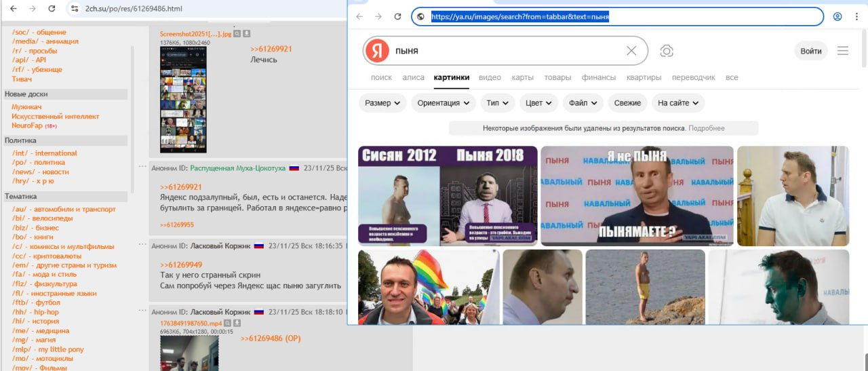Image resolution: width=868 pixels, height=371 pixels.
Task: Click reverse-search icon next to Screenshot jpg file
Action: click(237, 33)
